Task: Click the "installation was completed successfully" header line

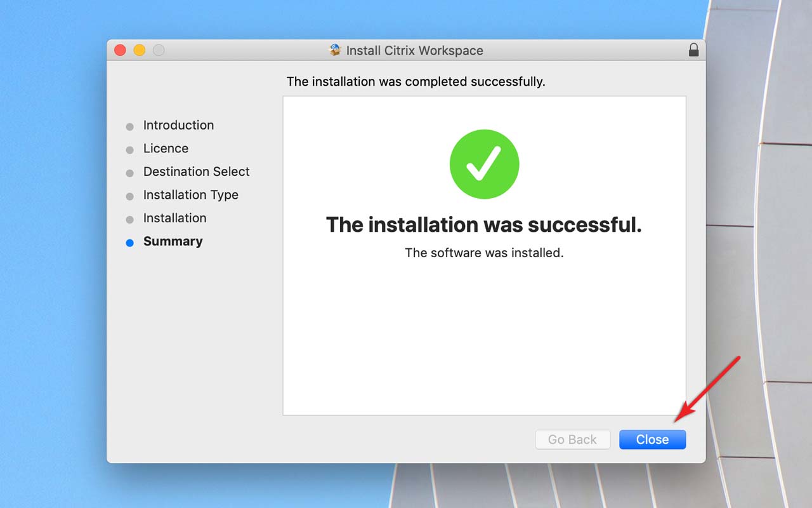Action: click(416, 81)
